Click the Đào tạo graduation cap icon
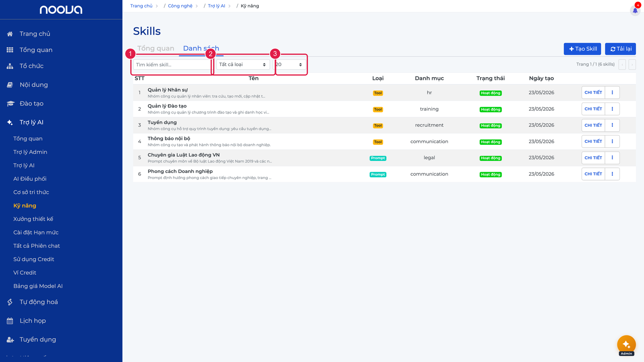644x362 pixels. (10, 104)
